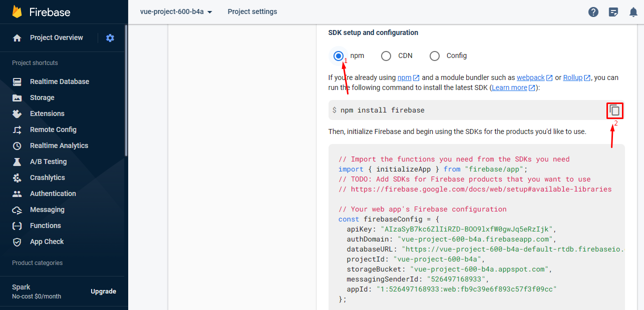This screenshot has width=644, height=310.
Task: Select the Config option
Action: [434, 55]
